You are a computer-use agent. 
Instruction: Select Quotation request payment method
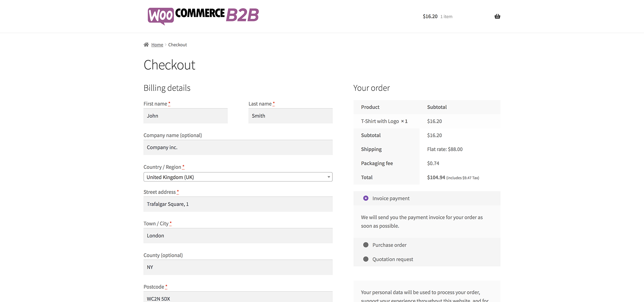(366, 259)
